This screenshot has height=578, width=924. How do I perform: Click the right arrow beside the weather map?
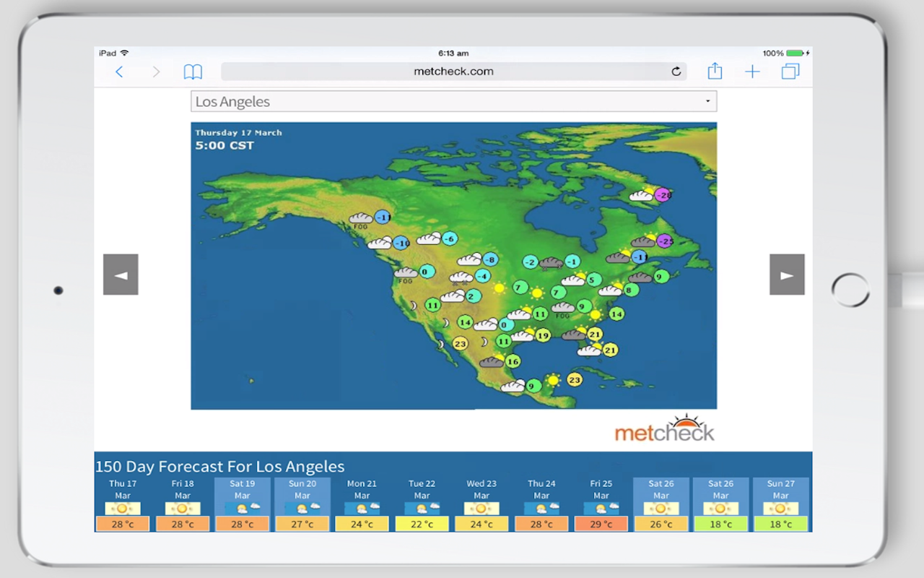(x=787, y=275)
